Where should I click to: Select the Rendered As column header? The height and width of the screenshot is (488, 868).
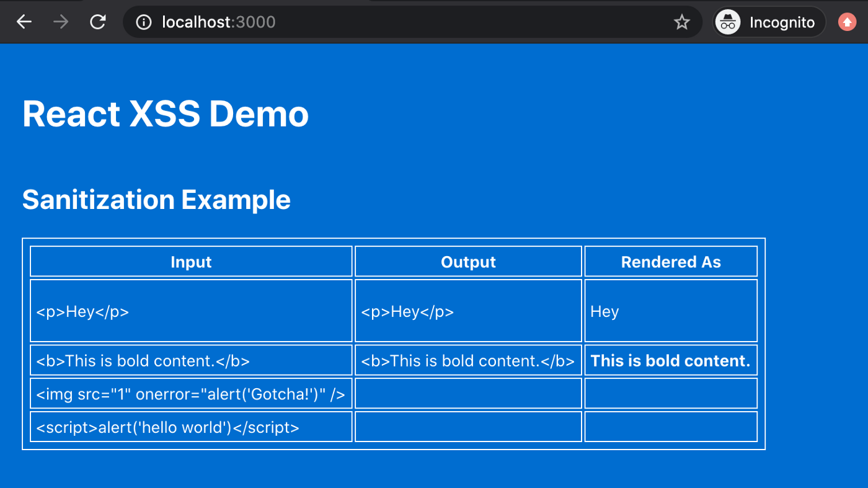pyautogui.click(x=671, y=261)
